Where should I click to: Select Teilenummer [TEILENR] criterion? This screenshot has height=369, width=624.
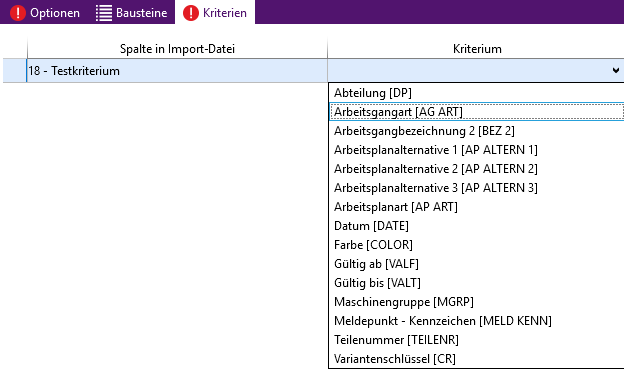[x=476, y=340]
